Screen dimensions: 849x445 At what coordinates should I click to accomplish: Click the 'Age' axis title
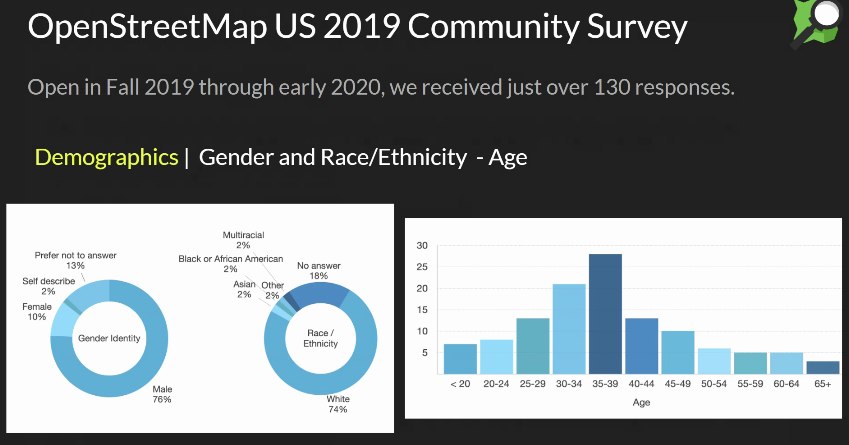(641, 402)
